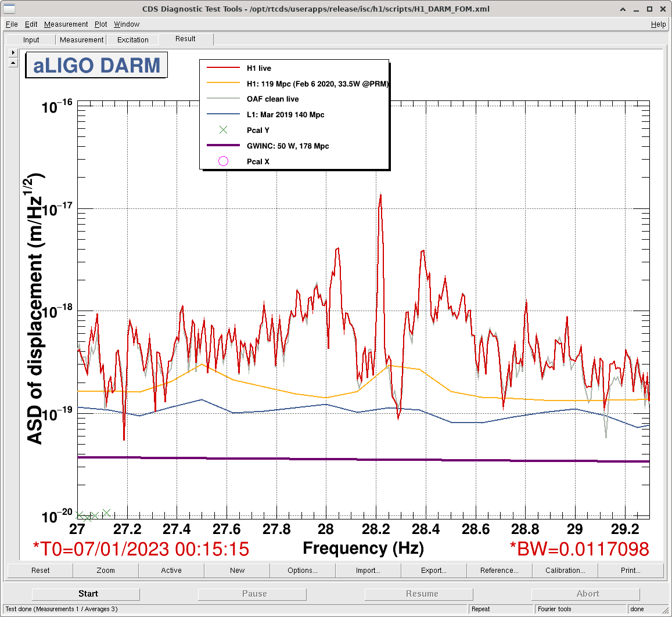Click the purple GWINC legend line swatch
The image size is (672, 617).
[223, 146]
